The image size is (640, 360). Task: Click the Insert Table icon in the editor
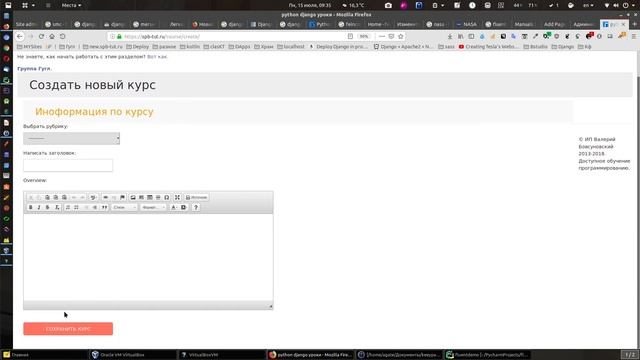click(150, 198)
